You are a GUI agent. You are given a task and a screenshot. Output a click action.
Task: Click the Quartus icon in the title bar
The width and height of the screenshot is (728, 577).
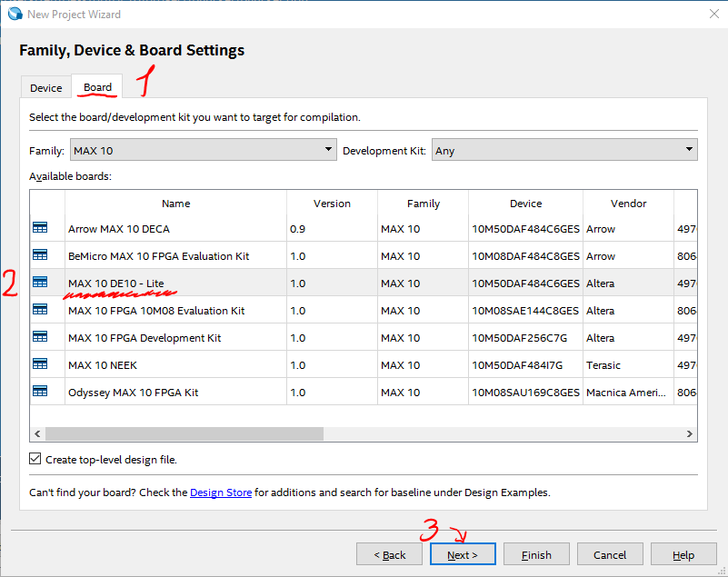(x=15, y=14)
